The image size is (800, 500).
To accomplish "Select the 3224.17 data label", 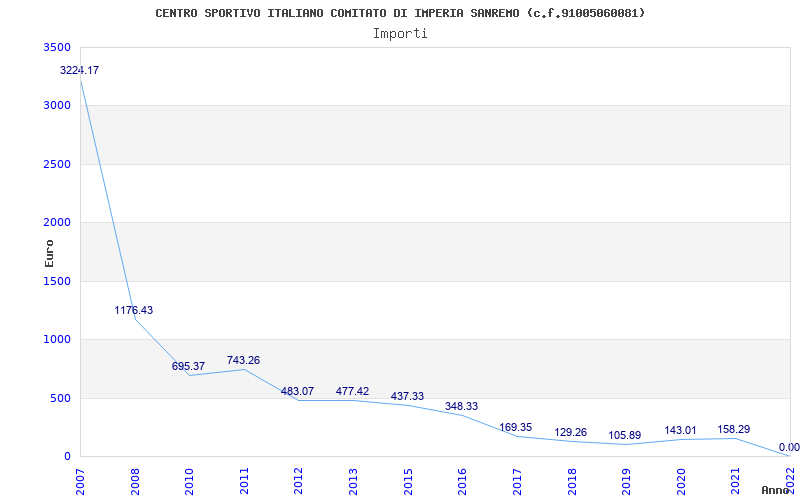I will pyautogui.click(x=80, y=70).
